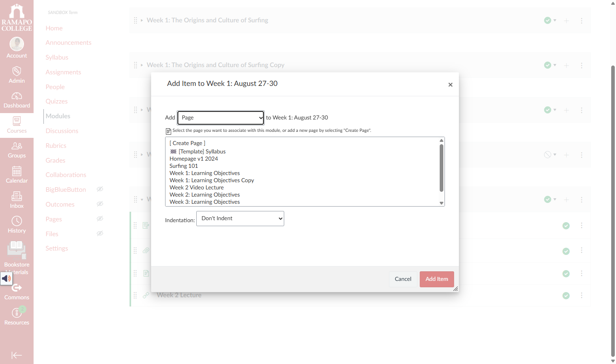Open Quizzes in course navigation
The width and height of the screenshot is (616, 364).
(x=56, y=101)
